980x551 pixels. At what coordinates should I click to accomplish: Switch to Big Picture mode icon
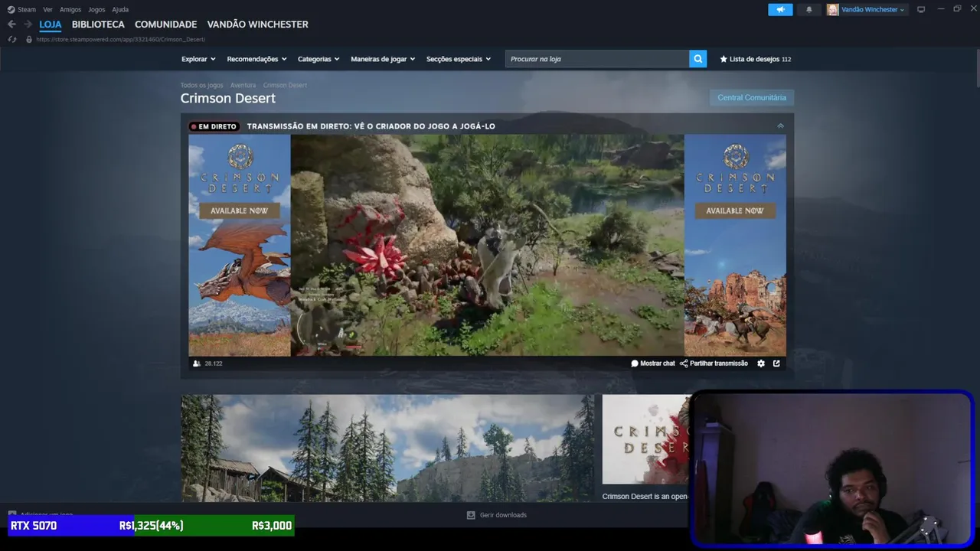click(x=921, y=9)
